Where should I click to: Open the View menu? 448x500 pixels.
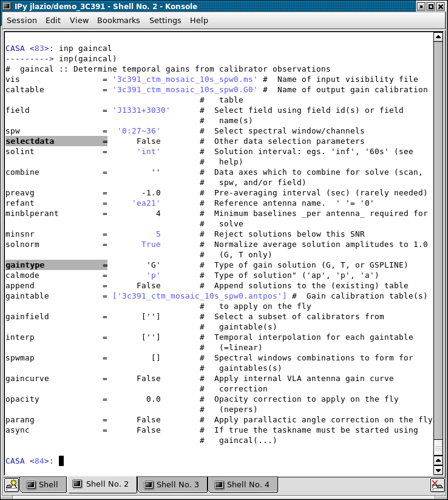tap(79, 21)
